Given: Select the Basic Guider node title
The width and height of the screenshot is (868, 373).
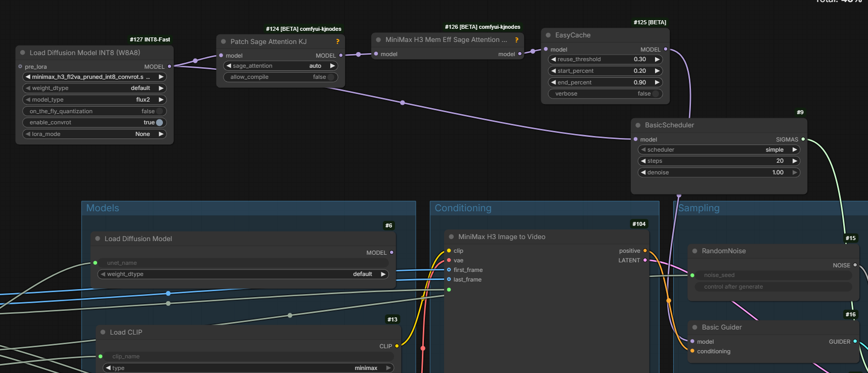Looking at the screenshot, I should point(722,328).
